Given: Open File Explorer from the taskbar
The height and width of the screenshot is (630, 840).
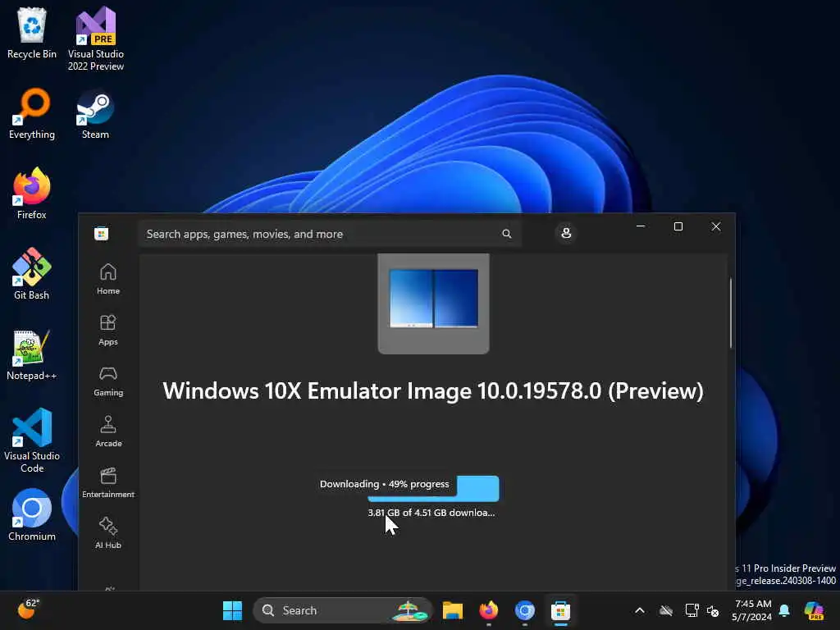Looking at the screenshot, I should pos(453,610).
